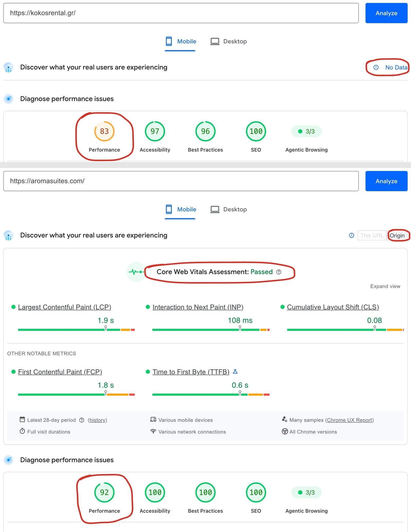Switch field data to Origin
The height and width of the screenshot is (532, 411).
click(397, 235)
